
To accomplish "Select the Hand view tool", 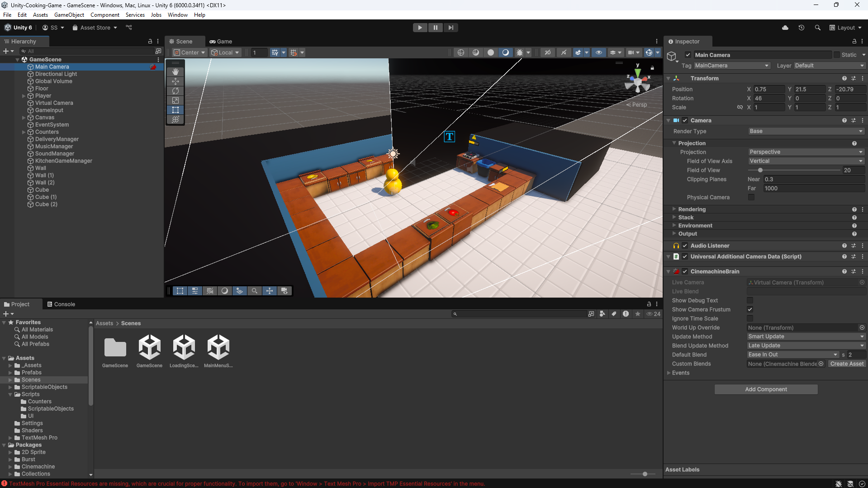I will point(175,72).
